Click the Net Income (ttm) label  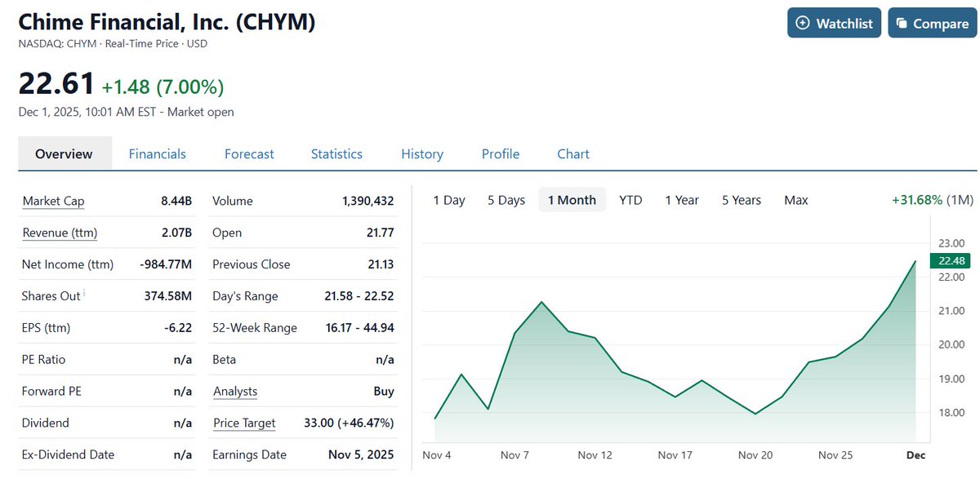(x=68, y=264)
